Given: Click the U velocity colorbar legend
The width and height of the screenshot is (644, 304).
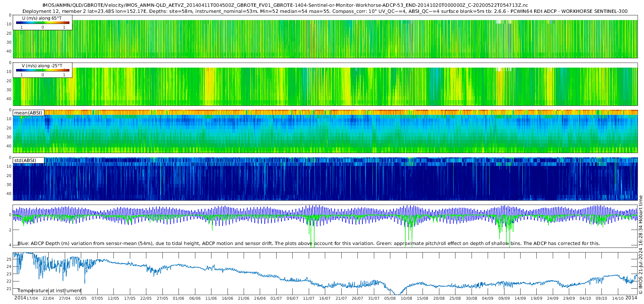Looking at the screenshot, I should tap(43, 23).
